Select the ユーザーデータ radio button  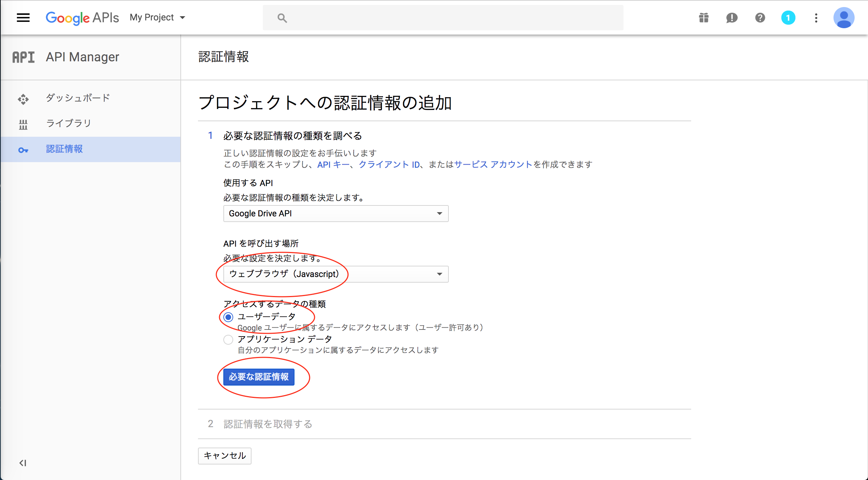click(x=228, y=316)
